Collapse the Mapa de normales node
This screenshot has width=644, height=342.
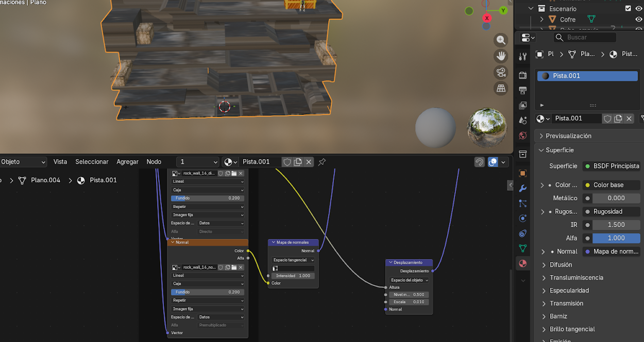tap(273, 242)
